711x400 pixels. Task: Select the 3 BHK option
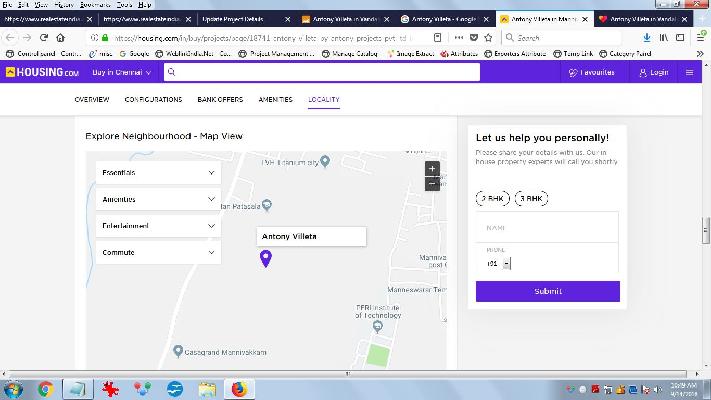(x=531, y=198)
